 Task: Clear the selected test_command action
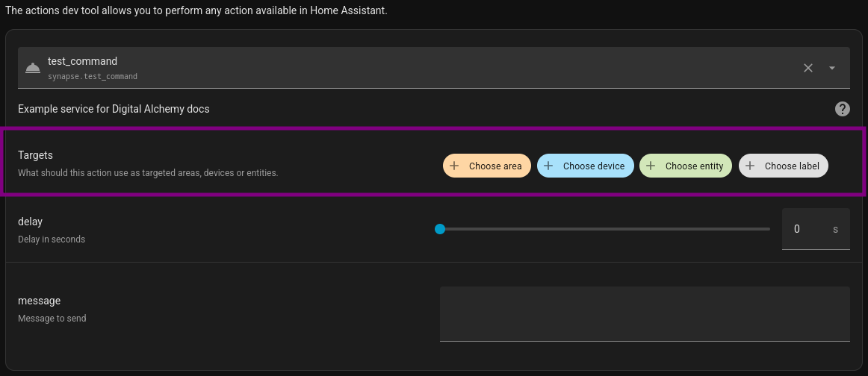coord(807,68)
